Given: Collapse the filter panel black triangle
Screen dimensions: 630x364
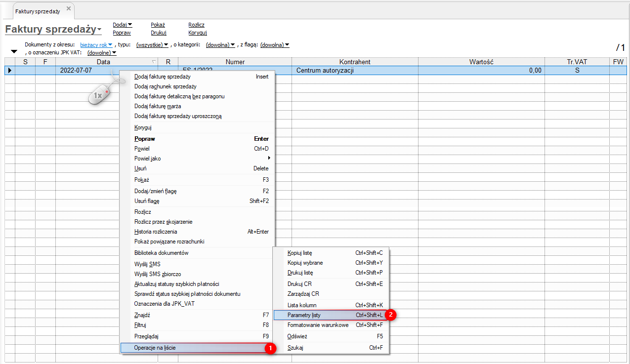Looking at the screenshot, I should click(x=14, y=51).
